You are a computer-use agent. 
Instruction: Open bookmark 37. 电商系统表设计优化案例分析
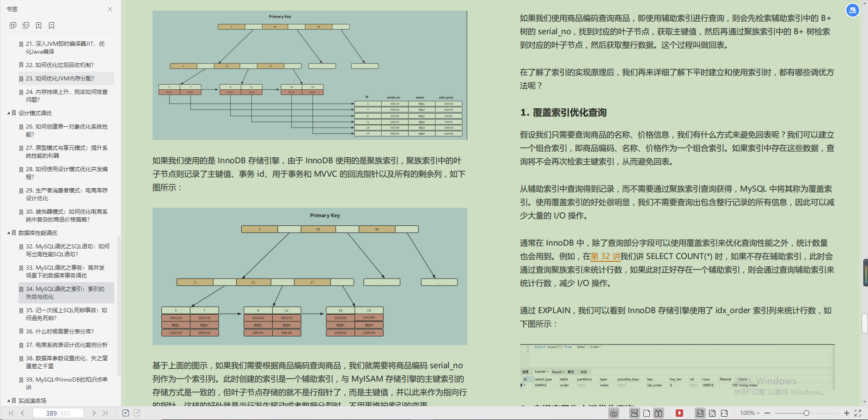pyautogui.click(x=66, y=345)
